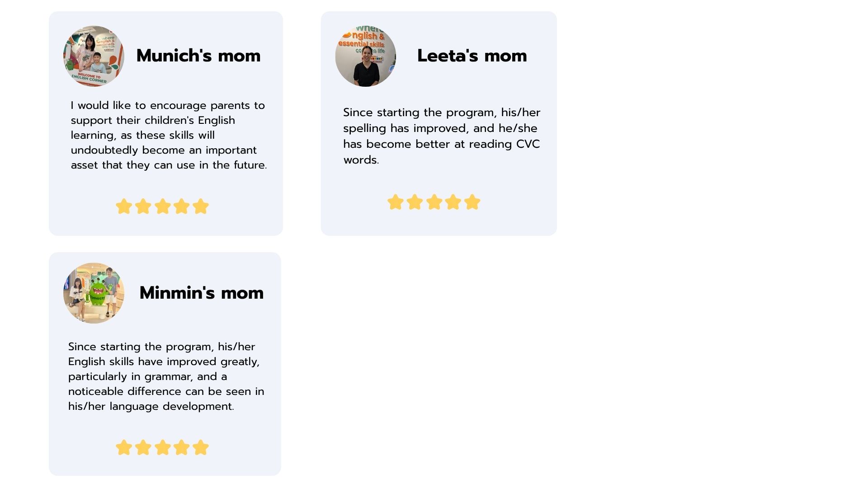
Task: Select the "Minmin's mom" heading
Action: click(x=202, y=293)
